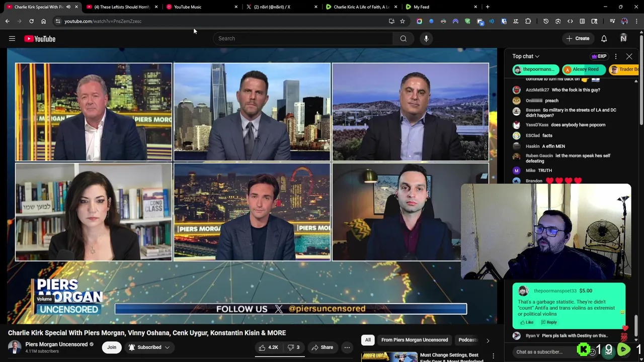Expand the Subscribed notification dropdown
The height and width of the screenshot is (362, 644).
coord(149,347)
